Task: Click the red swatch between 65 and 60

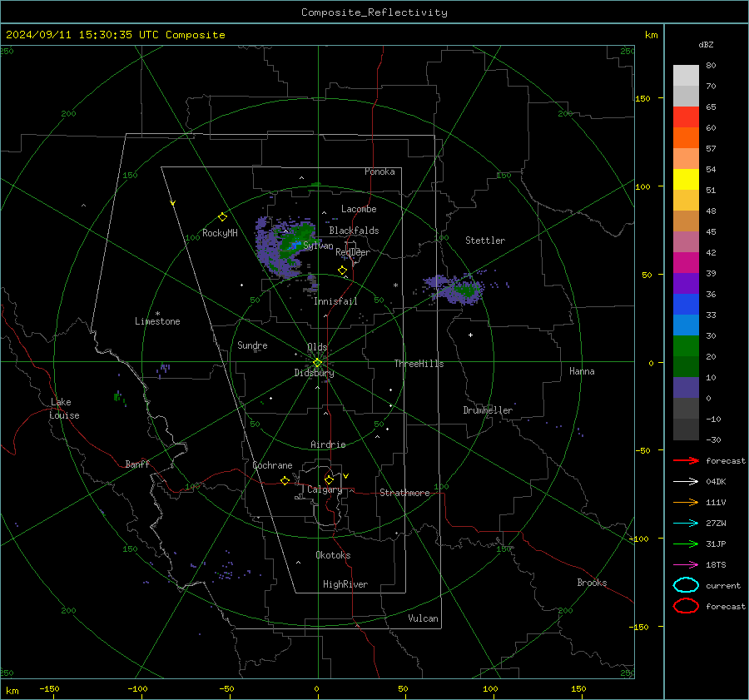Action: pos(686,117)
